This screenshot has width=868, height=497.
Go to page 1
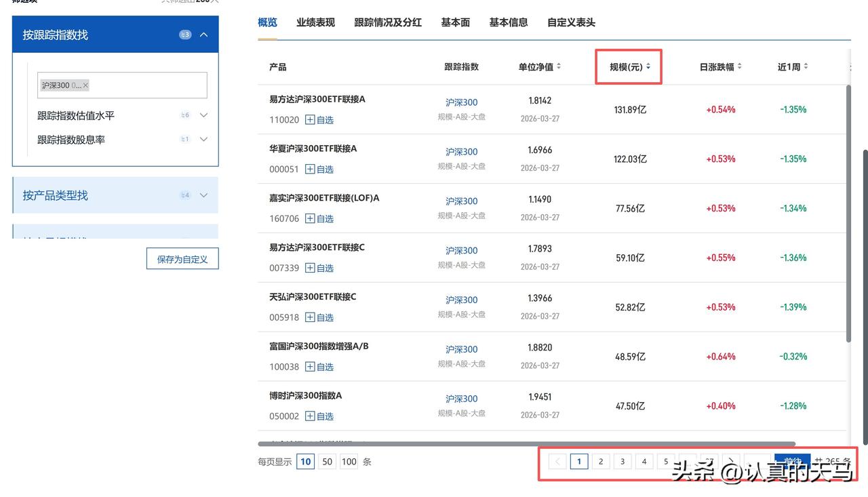(x=579, y=462)
